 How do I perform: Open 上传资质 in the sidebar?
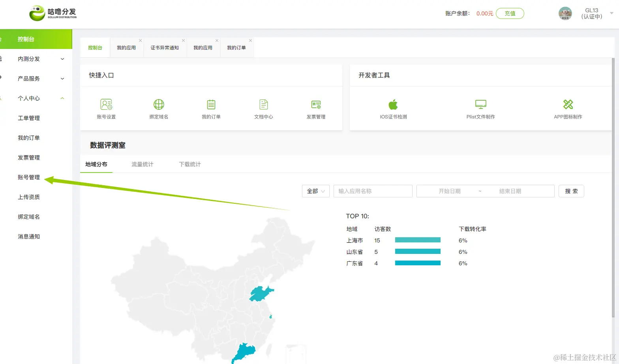(x=29, y=197)
